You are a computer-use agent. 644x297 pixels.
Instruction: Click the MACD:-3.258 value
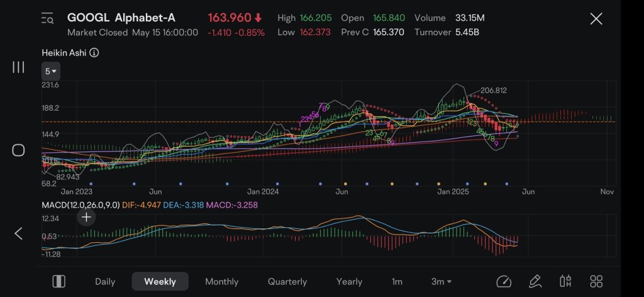point(231,205)
